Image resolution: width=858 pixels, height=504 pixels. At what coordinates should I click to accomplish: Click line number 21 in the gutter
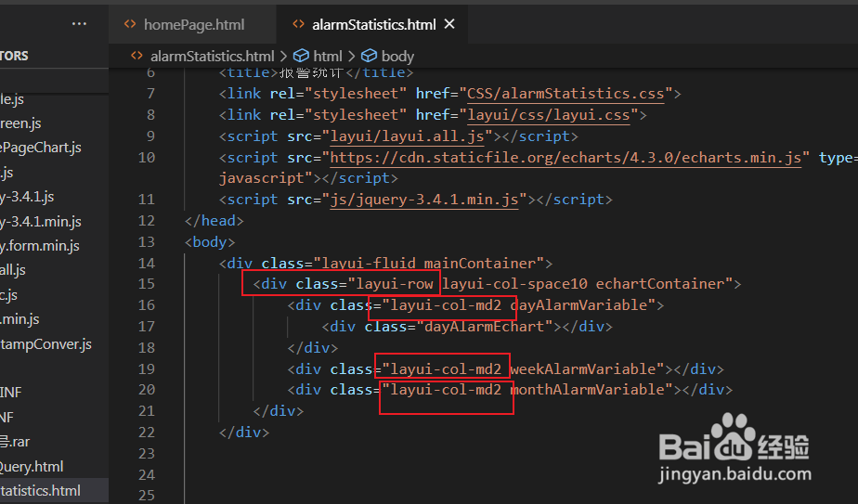[x=146, y=411]
